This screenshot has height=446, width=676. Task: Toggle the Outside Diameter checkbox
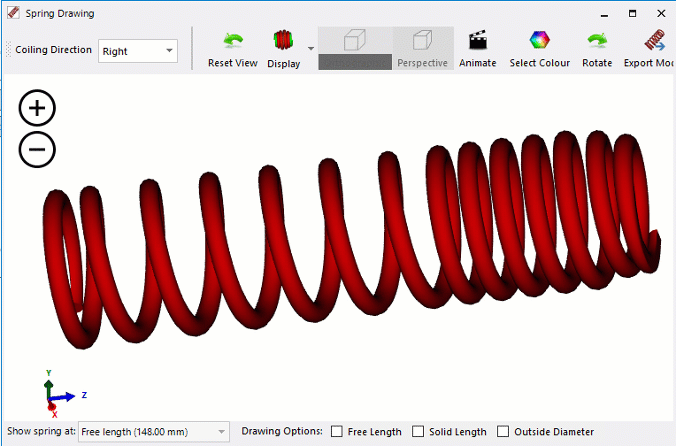[503, 432]
